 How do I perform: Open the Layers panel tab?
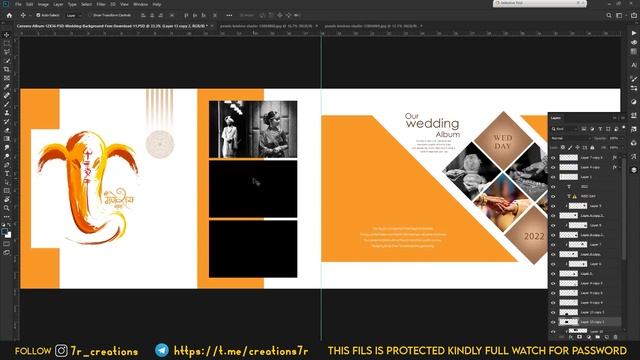[x=556, y=118]
